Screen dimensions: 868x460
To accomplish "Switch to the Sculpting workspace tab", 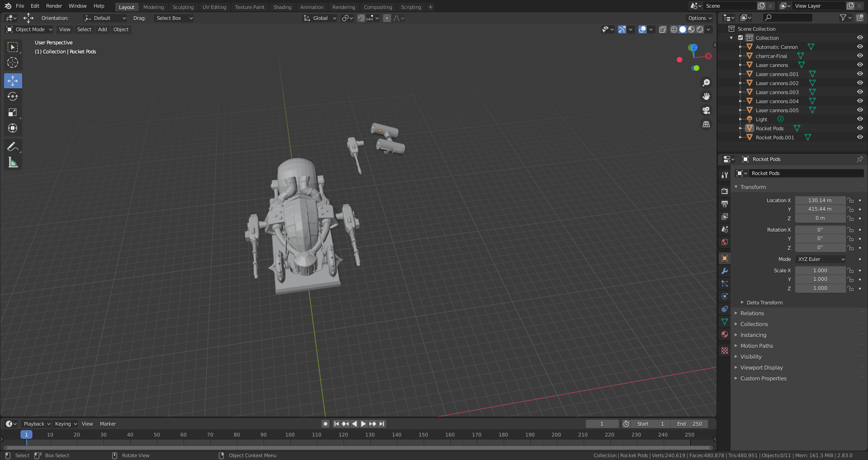I will [183, 7].
